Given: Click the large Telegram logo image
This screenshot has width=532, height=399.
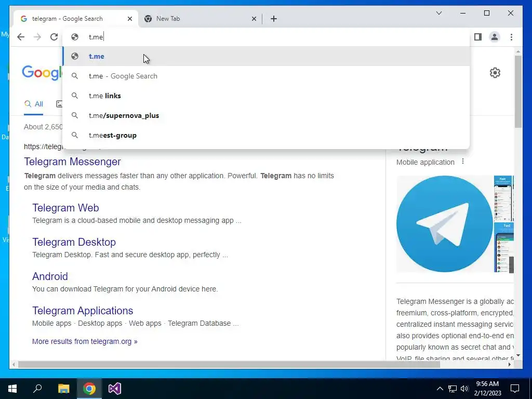Looking at the screenshot, I should (x=445, y=223).
